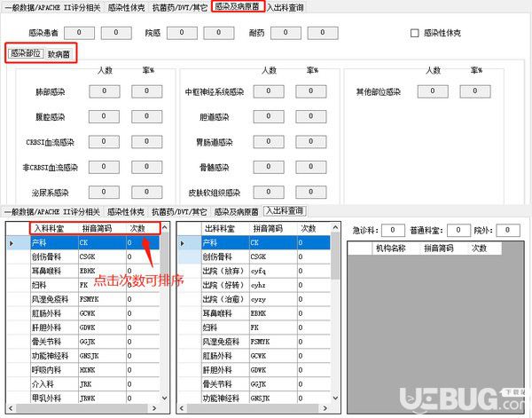Image resolution: width=532 pixels, height=418 pixels.
Task: Click 其他部位感染 人数 field
Action: (x=433, y=91)
